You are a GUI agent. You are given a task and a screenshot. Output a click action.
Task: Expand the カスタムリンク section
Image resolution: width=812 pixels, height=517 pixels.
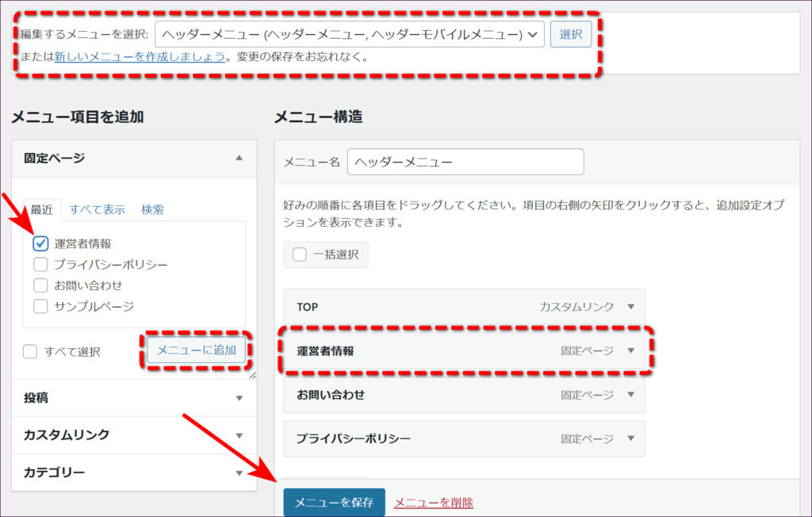click(x=239, y=435)
